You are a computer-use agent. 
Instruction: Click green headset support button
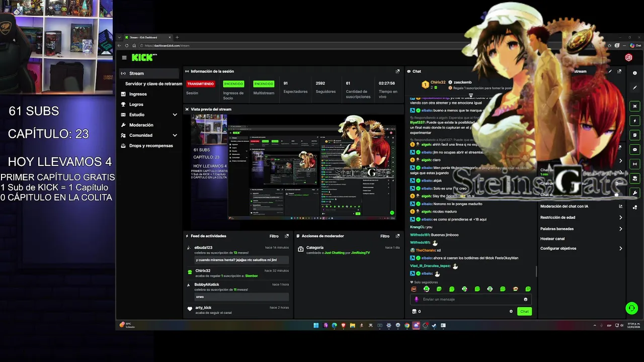click(631, 308)
